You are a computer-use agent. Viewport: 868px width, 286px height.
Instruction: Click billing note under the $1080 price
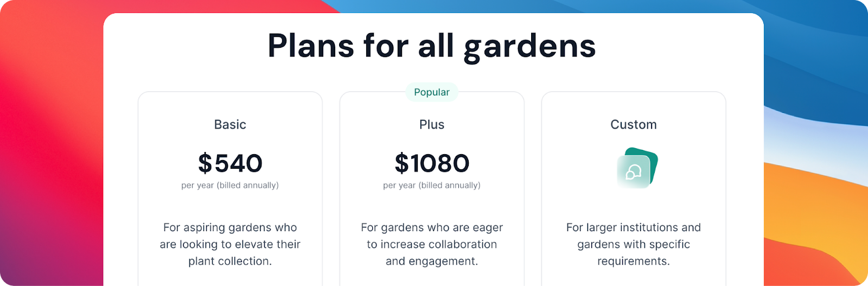tap(432, 186)
